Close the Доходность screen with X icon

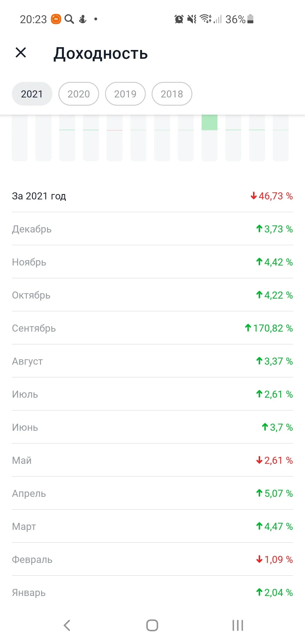(x=21, y=53)
